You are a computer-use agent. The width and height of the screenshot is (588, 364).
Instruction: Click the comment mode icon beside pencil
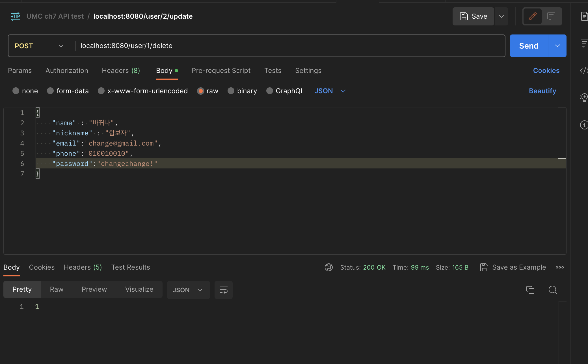[551, 16]
